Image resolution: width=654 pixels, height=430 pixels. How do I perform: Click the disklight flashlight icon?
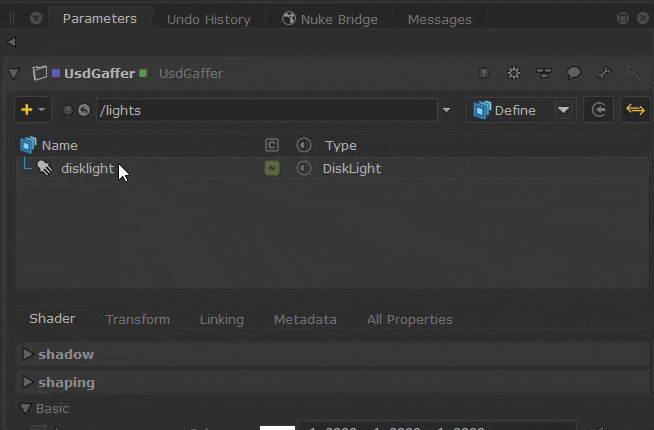click(x=46, y=168)
